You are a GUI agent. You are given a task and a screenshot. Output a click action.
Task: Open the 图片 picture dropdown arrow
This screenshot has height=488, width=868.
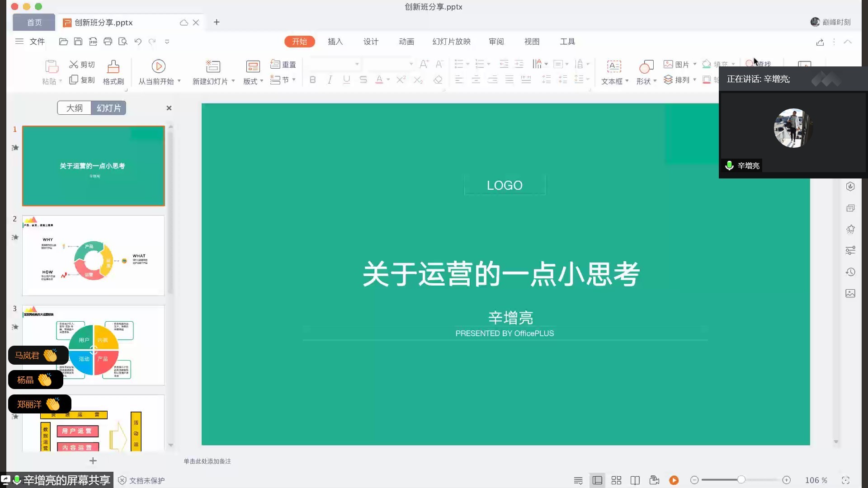click(695, 64)
